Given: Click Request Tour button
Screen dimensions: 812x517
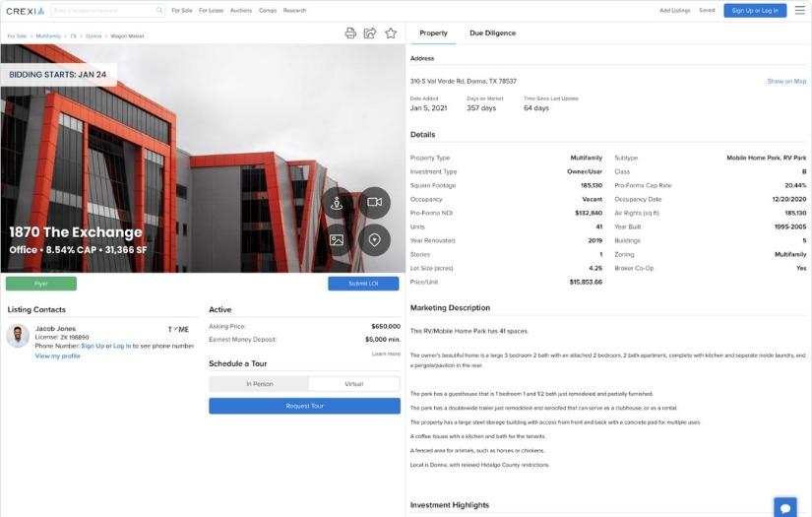Looking at the screenshot, I should click(304, 406).
